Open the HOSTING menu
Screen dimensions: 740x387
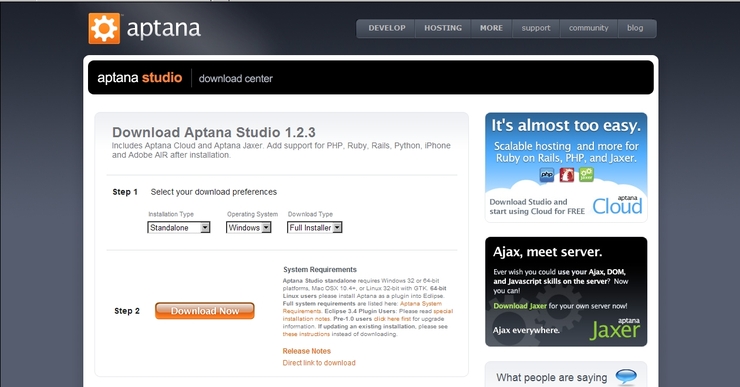tap(443, 28)
